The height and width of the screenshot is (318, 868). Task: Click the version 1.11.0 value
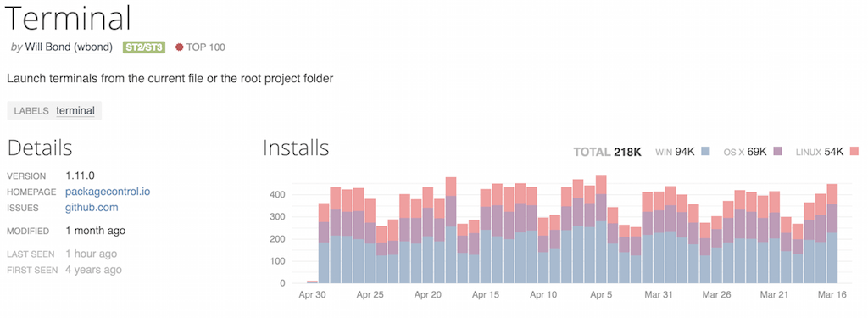80,176
